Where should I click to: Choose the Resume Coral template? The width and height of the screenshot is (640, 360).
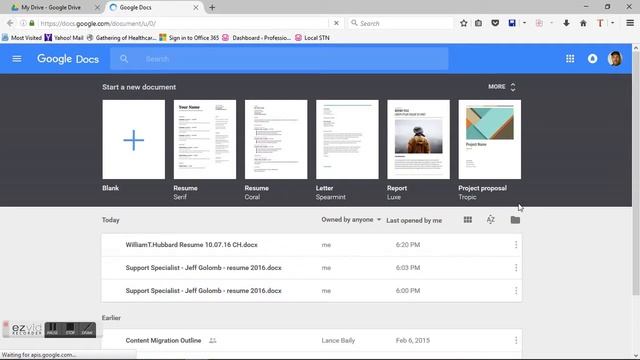click(276, 140)
